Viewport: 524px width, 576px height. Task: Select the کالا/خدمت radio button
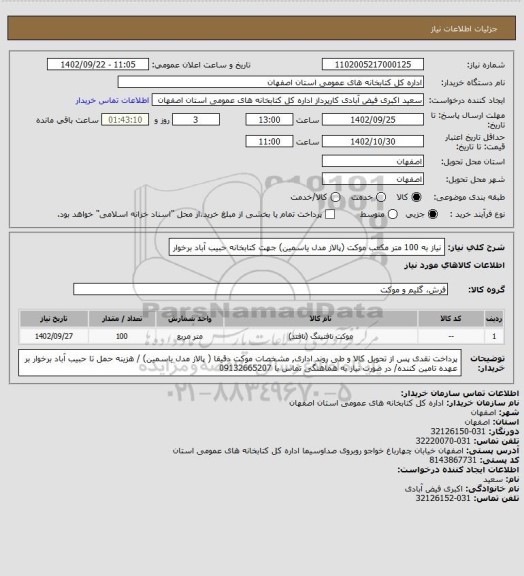(335, 197)
